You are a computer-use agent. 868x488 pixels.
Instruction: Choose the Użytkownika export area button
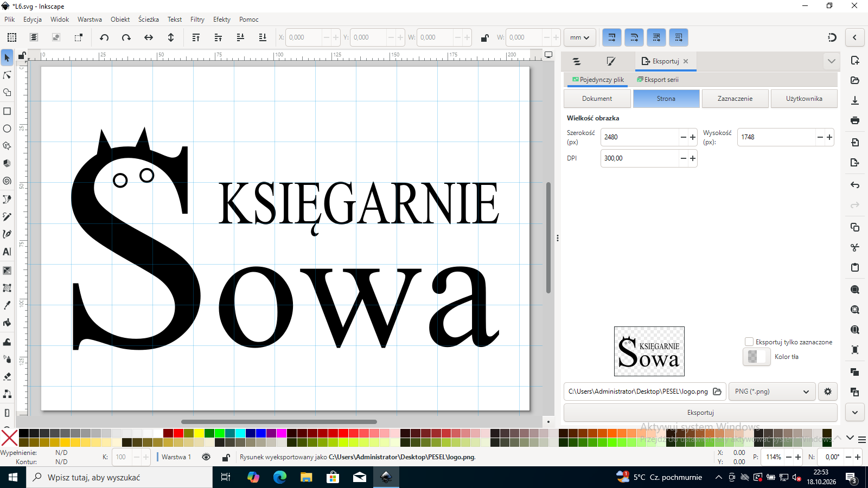804,99
